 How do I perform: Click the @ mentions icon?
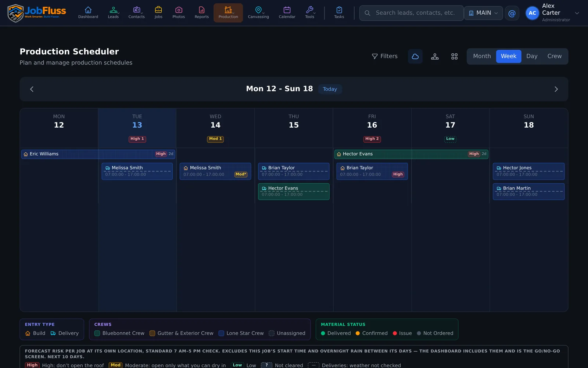pos(512,13)
